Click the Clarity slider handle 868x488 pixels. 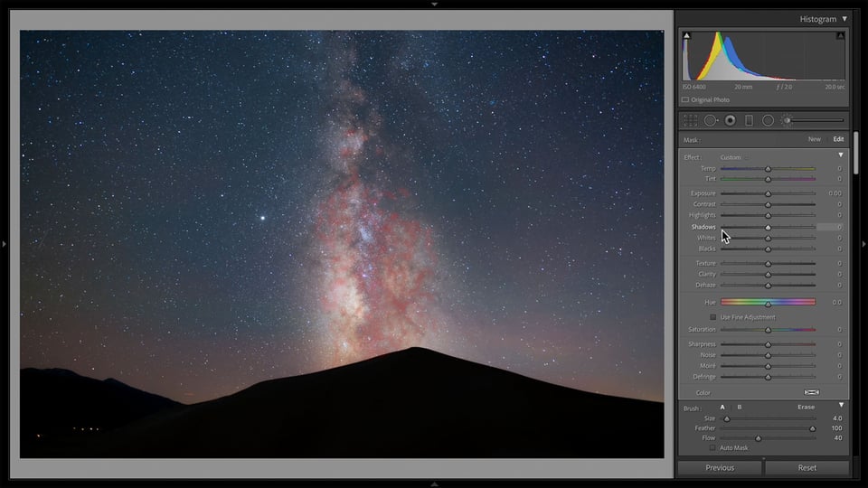(x=768, y=275)
